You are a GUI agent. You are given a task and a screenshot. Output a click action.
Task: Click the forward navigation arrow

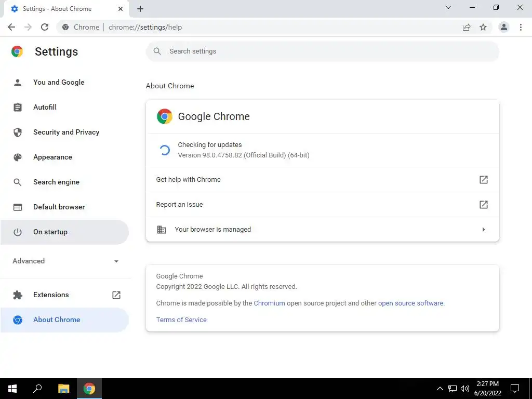point(28,27)
